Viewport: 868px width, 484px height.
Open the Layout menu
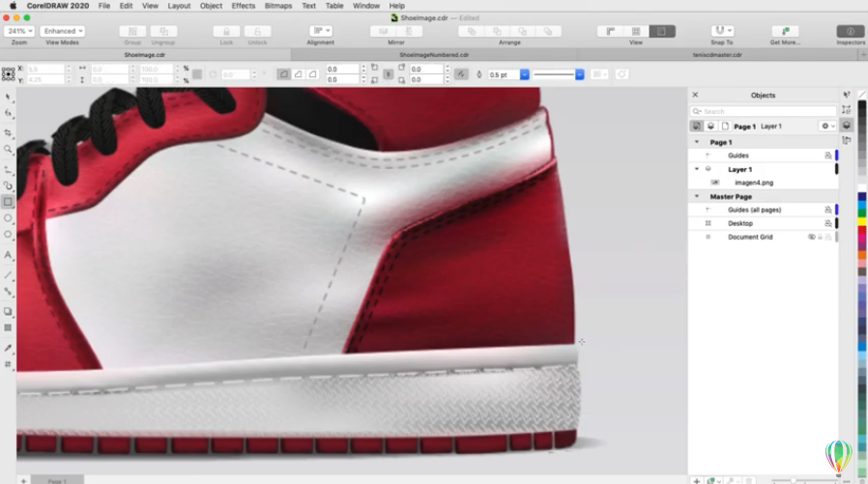coord(180,6)
